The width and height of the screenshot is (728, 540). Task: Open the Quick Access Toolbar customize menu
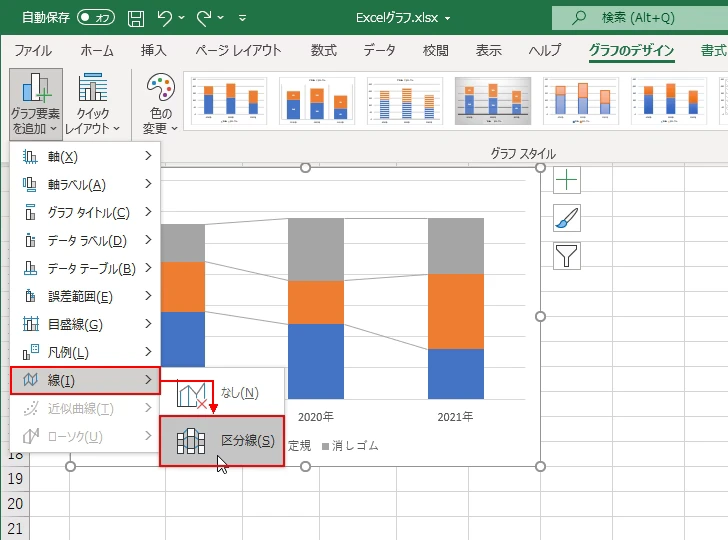click(x=242, y=18)
